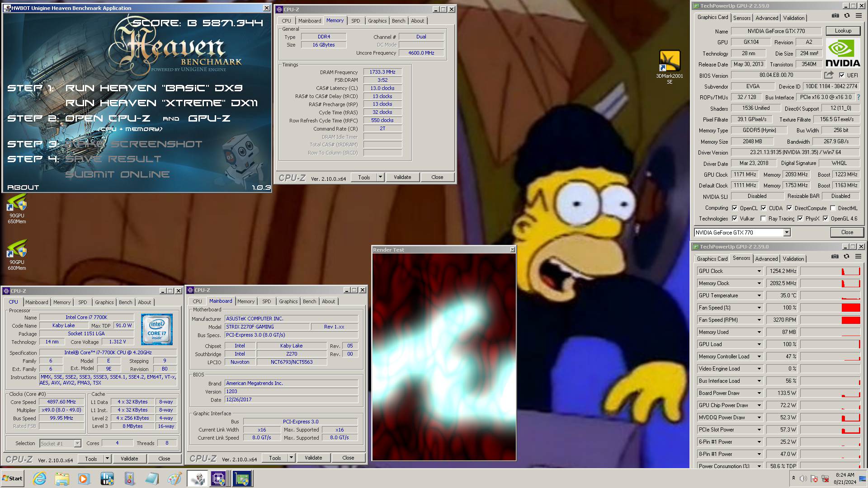
Task: Switch to the HWBOT Heaven app in the taskbar
Action: point(197,479)
